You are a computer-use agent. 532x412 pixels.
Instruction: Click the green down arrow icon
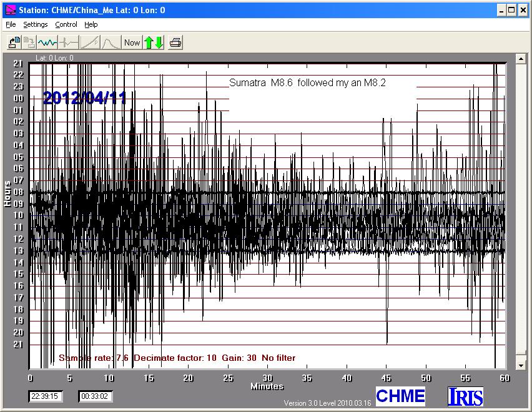[x=159, y=42]
